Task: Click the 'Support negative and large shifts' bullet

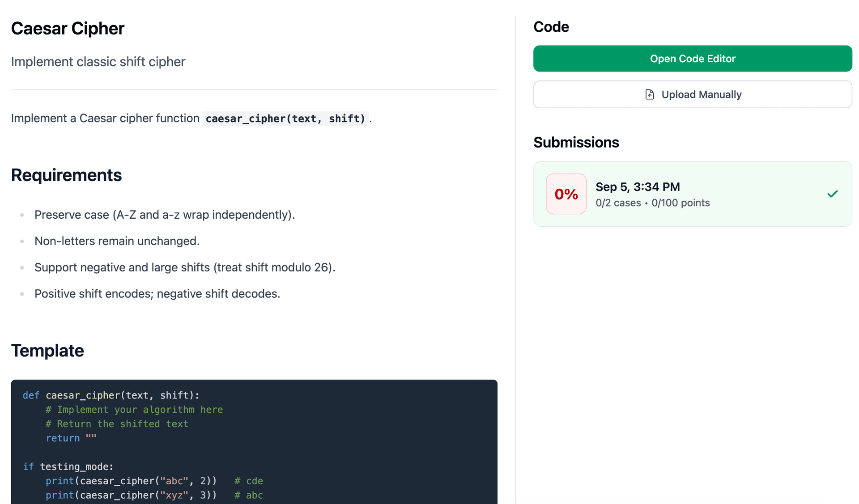Action: 185,267
